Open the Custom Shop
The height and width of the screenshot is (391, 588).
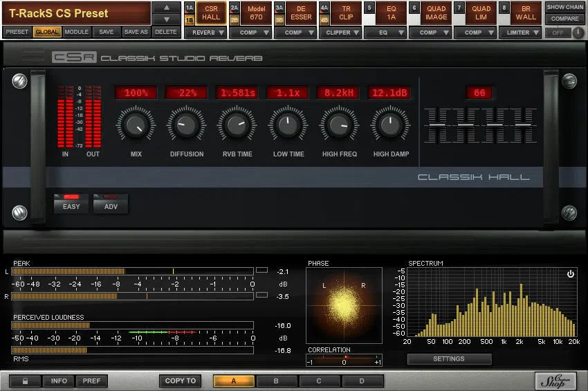pos(555,381)
